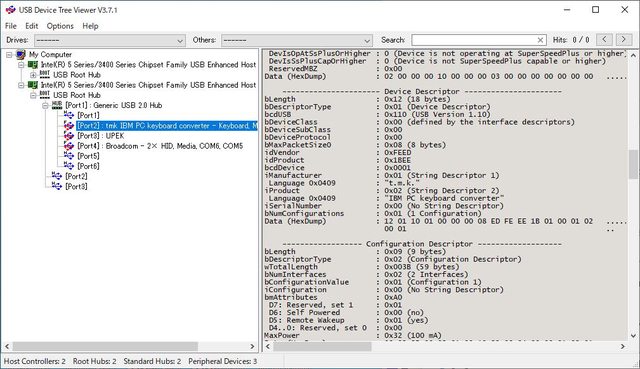Click the first USB Root Hub icon
Viewport: 640px width, 369px height.
[x=45, y=74]
